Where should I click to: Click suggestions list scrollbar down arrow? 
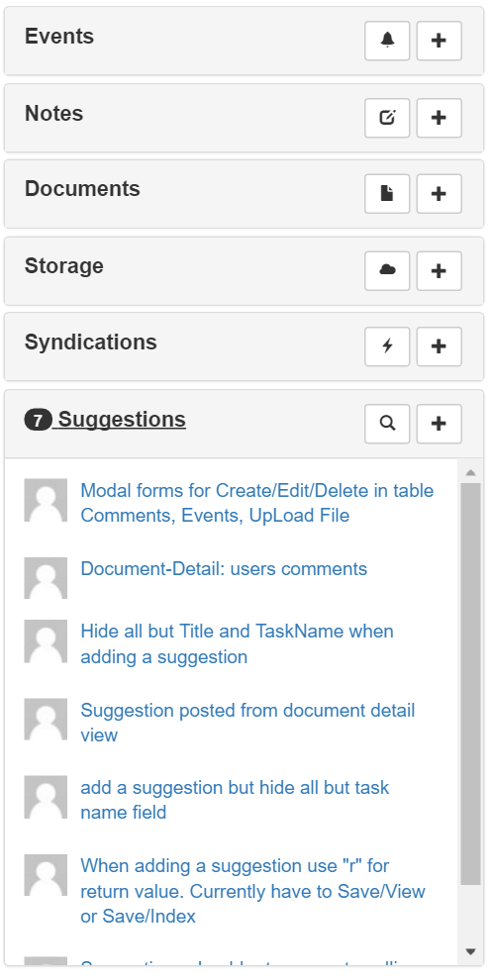471,952
